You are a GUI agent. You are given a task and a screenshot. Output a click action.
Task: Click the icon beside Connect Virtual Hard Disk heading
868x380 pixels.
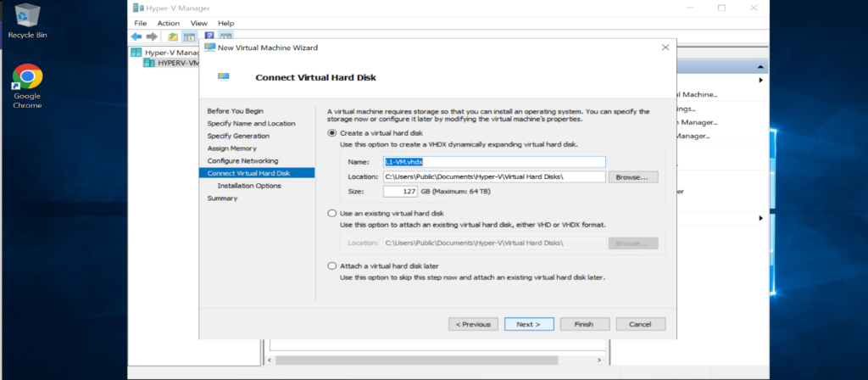coord(223,77)
